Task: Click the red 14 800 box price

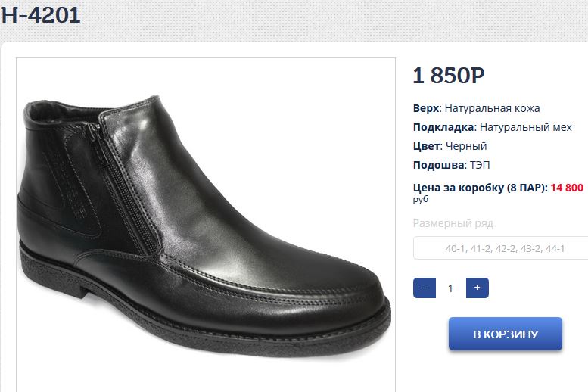Action: (x=567, y=188)
